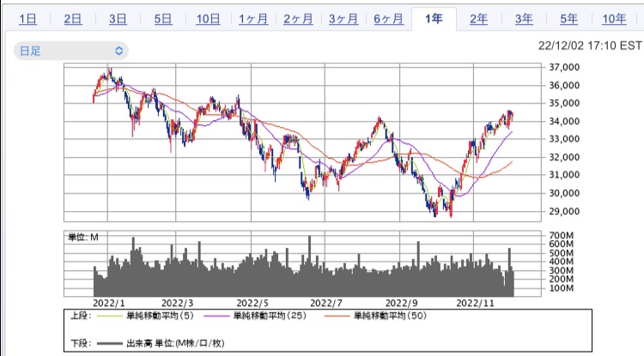The height and width of the screenshot is (356, 644).
Task: Click the 29,000 price axis label
Action: [x=564, y=211]
